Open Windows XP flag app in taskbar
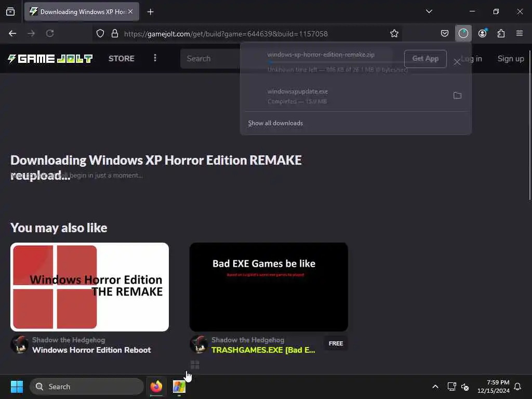The width and height of the screenshot is (532, 399). (179, 387)
